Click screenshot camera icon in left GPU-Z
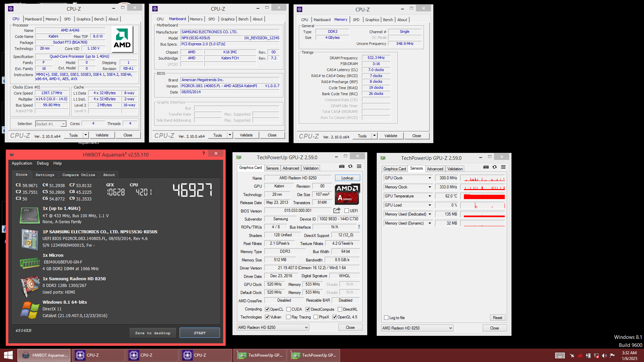 [x=341, y=166]
